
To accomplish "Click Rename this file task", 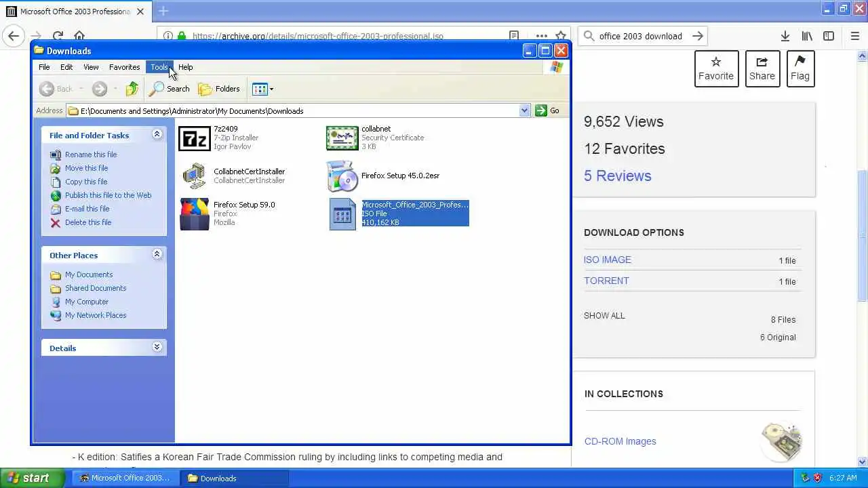I will point(91,155).
